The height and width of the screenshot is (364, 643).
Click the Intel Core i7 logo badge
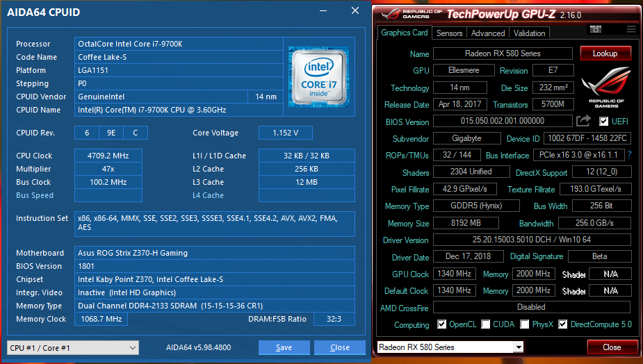pyautogui.click(x=318, y=77)
